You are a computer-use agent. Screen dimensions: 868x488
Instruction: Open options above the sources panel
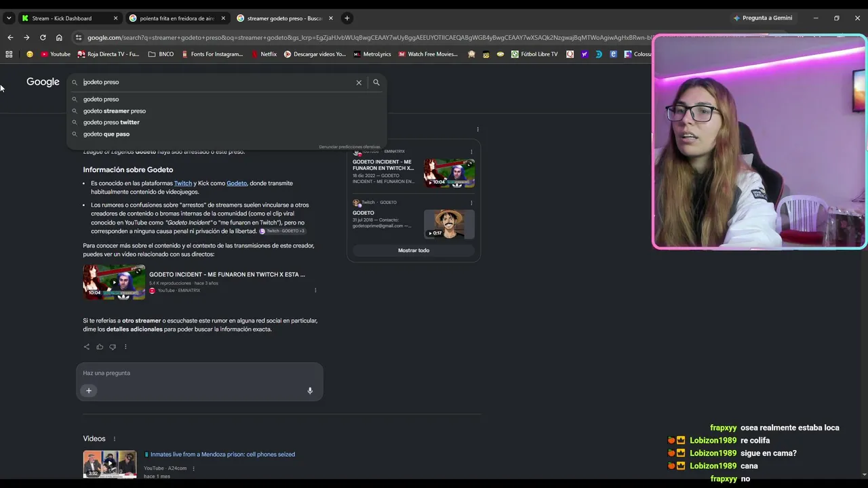477,129
